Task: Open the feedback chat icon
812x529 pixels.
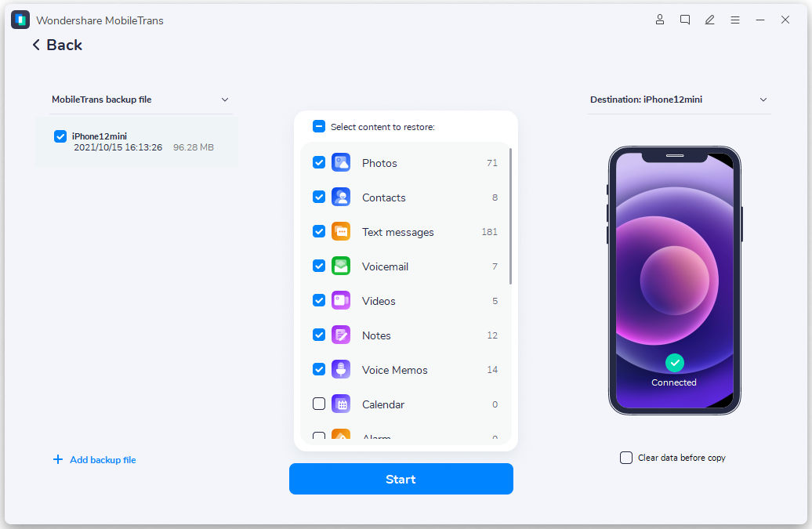Action: 684,20
